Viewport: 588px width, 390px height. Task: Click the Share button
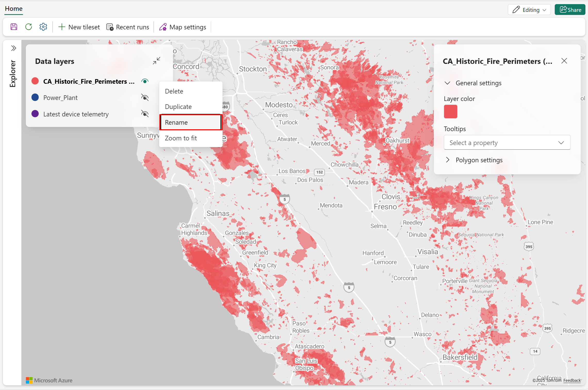[570, 10]
